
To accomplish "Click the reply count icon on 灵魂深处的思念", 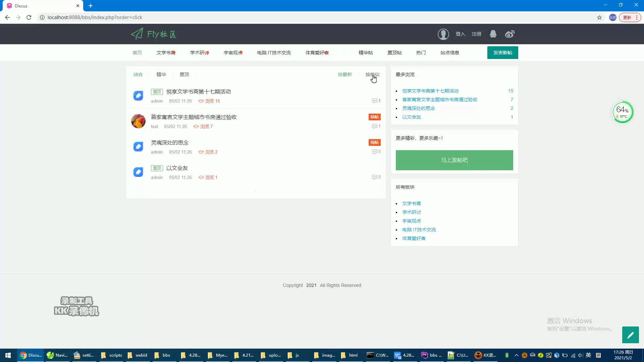I will tap(374, 152).
